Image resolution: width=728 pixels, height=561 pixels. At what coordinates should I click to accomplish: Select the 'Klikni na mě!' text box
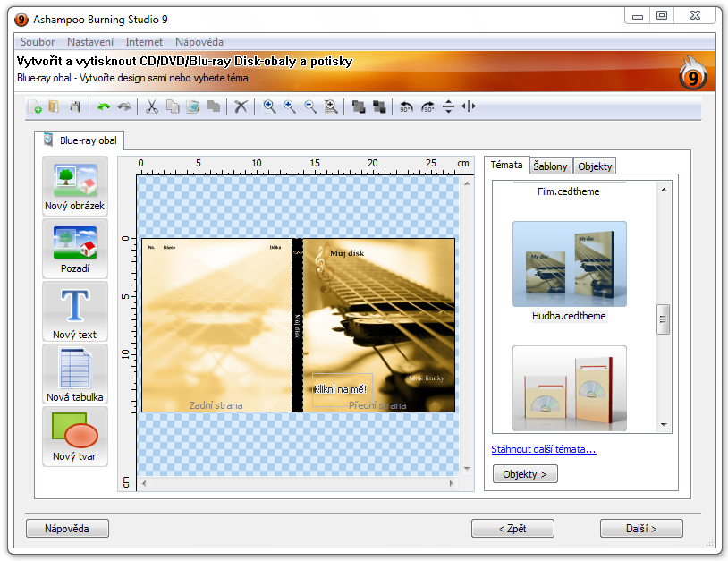point(343,389)
